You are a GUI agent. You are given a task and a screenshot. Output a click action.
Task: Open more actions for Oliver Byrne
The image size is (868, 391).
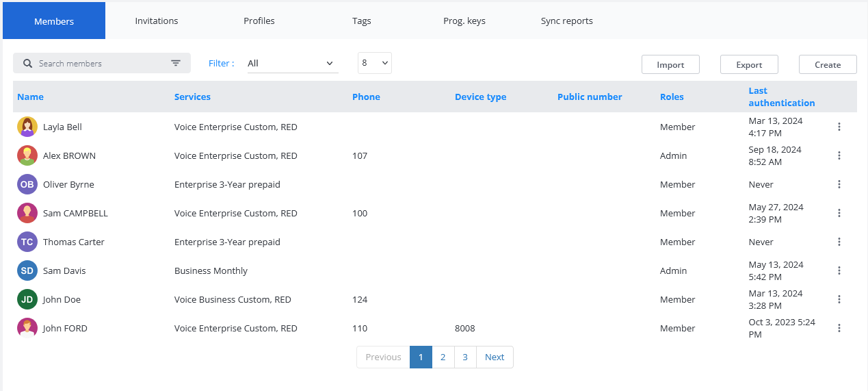839,184
